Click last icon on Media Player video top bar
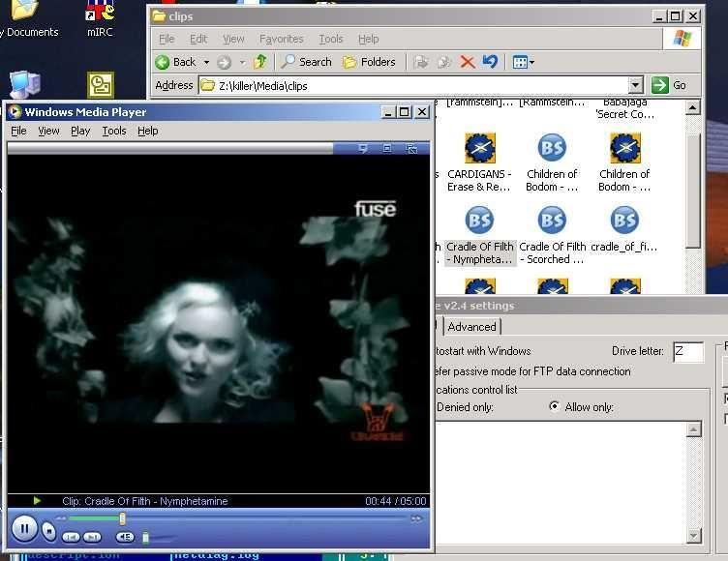Image resolution: width=728 pixels, height=561 pixels. click(x=411, y=149)
